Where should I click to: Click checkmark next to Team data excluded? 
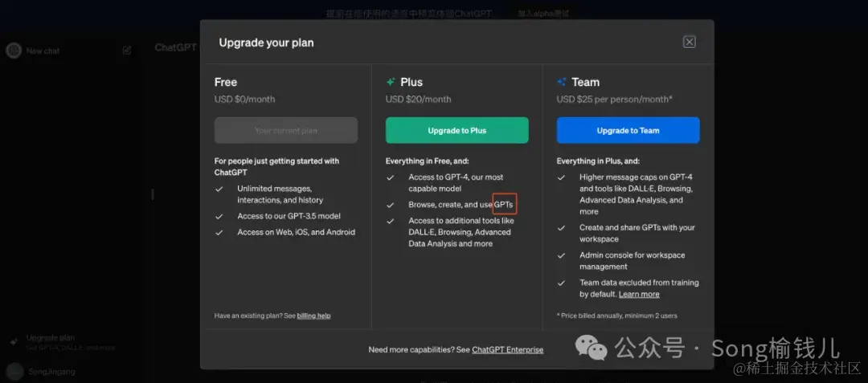coord(561,283)
